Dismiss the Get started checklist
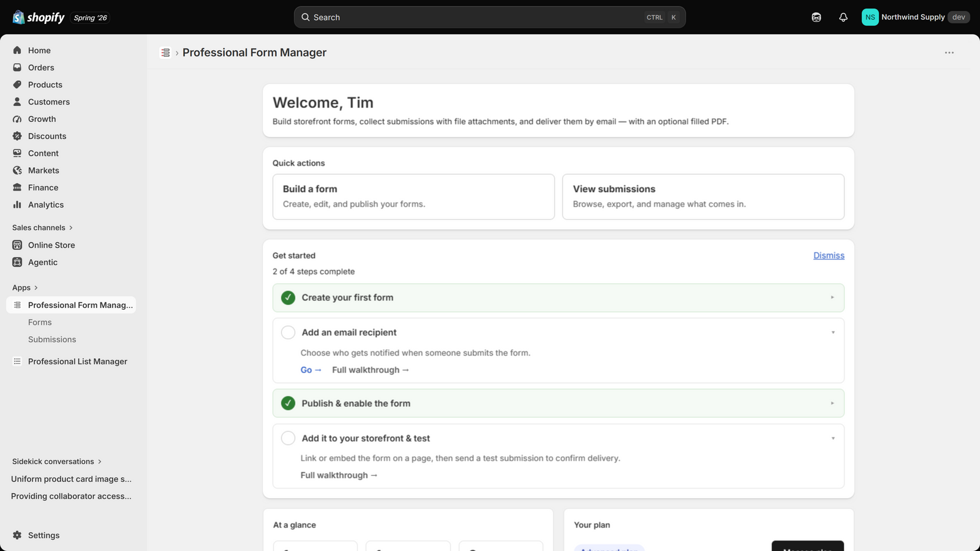 click(x=829, y=255)
